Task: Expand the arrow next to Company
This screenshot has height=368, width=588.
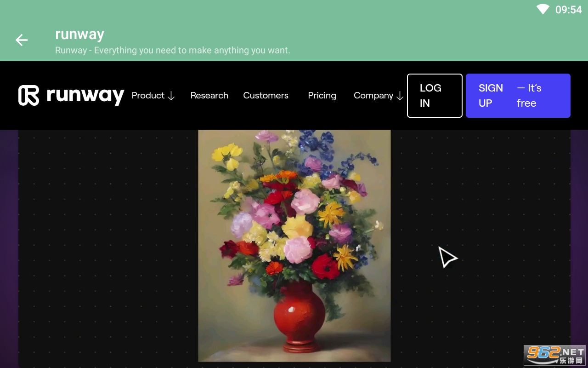Action: click(400, 96)
